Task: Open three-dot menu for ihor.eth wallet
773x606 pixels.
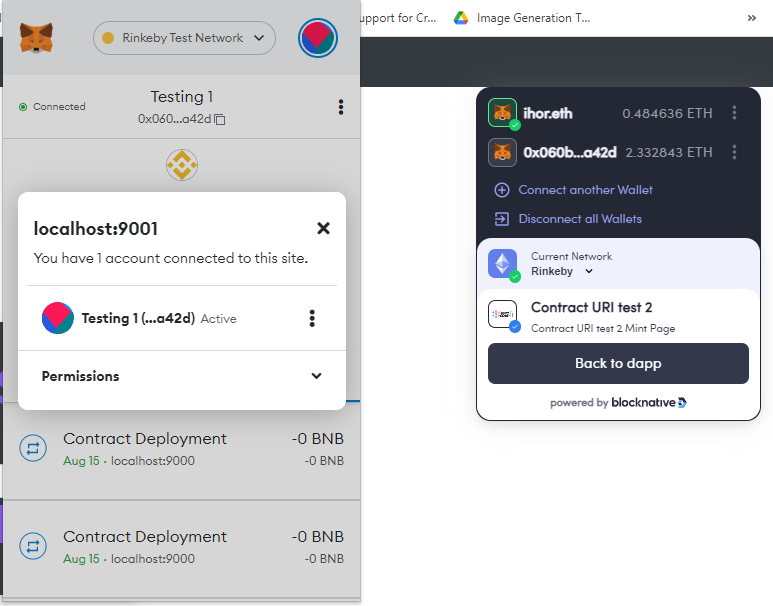Action: point(735,113)
